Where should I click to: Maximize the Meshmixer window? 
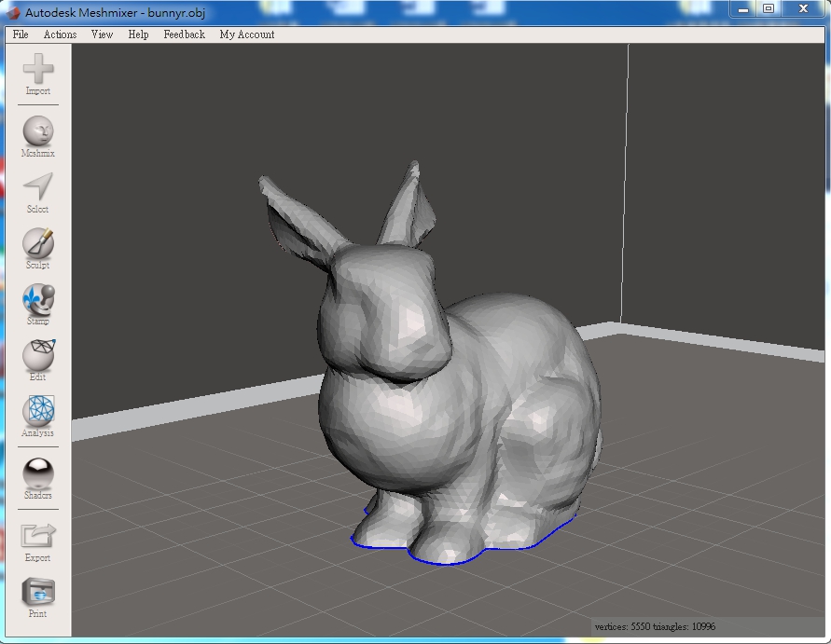point(769,8)
